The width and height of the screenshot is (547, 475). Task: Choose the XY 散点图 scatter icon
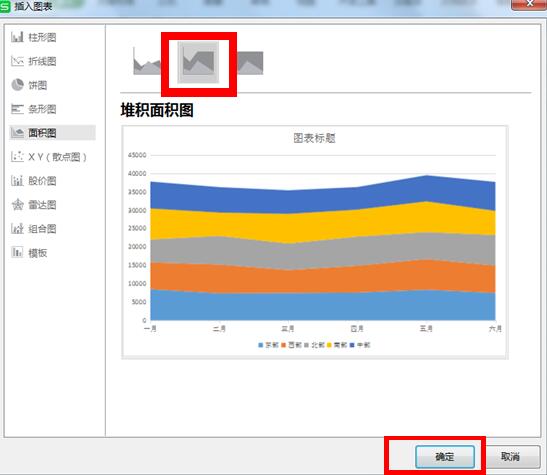[x=17, y=157]
